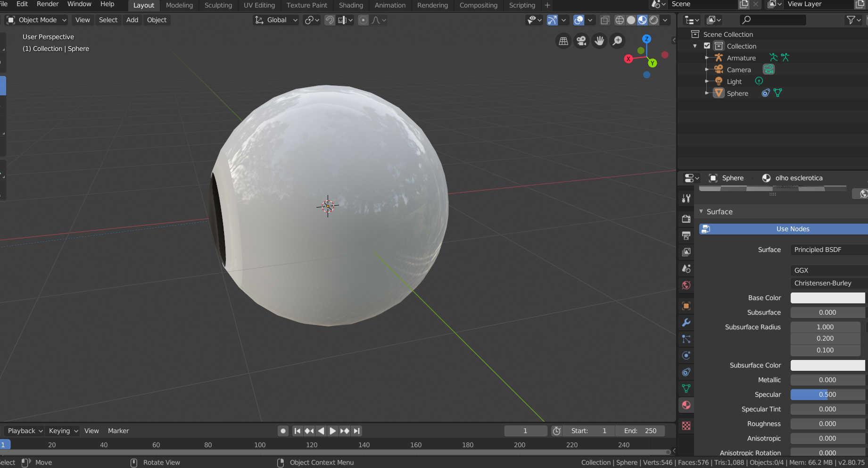This screenshot has height=468, width=868.
Task: Switch to the Sculpting workspace tab
Action: tap(218, 5)
